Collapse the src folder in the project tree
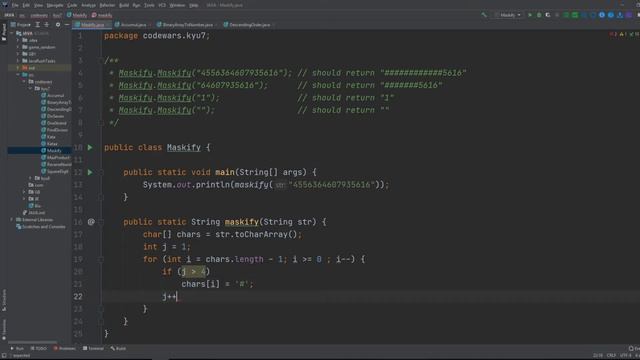Image resolution: width=640 pixels, height=360 pixels. 18,75
